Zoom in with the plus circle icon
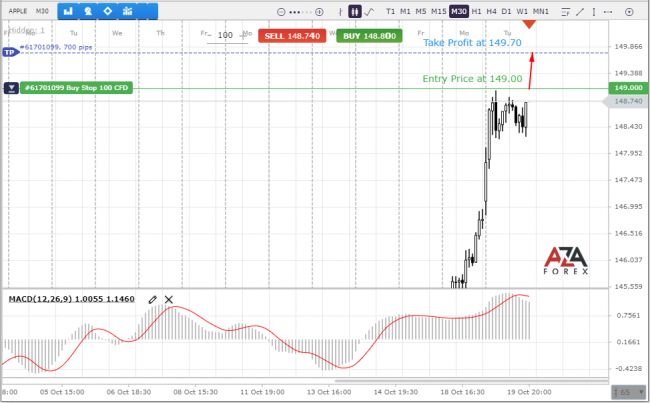This screenshot has height=403, width=650. point(319,12)
